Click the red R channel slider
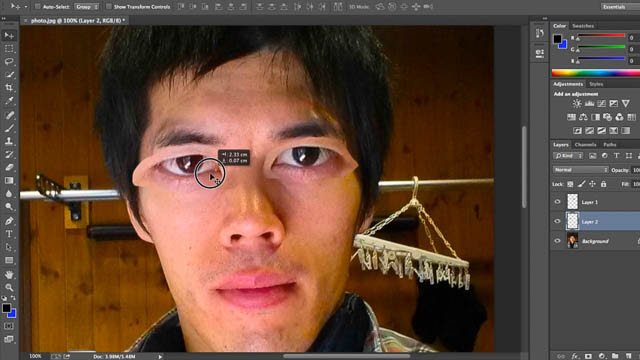This screenshot has width=640, height=360. 601,36
